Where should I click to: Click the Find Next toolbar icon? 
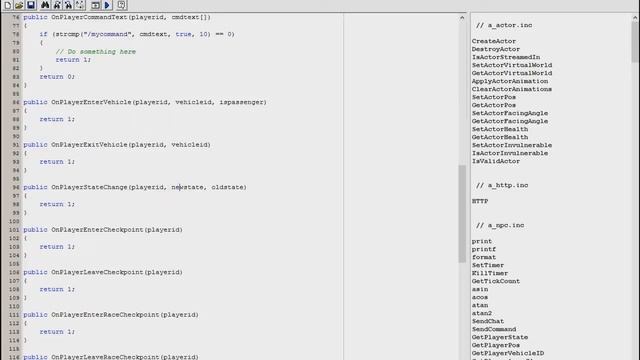[x=57, y=5]
